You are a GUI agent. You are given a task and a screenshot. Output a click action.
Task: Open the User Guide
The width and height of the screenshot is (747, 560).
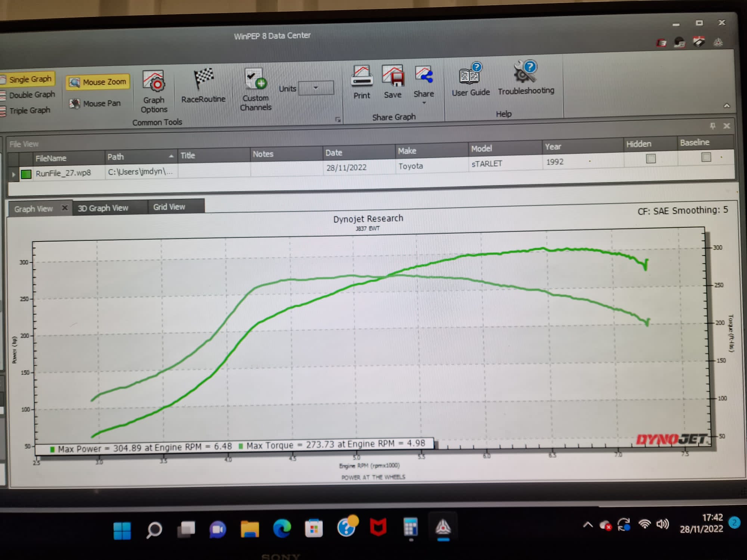click(x=471, y=80)
